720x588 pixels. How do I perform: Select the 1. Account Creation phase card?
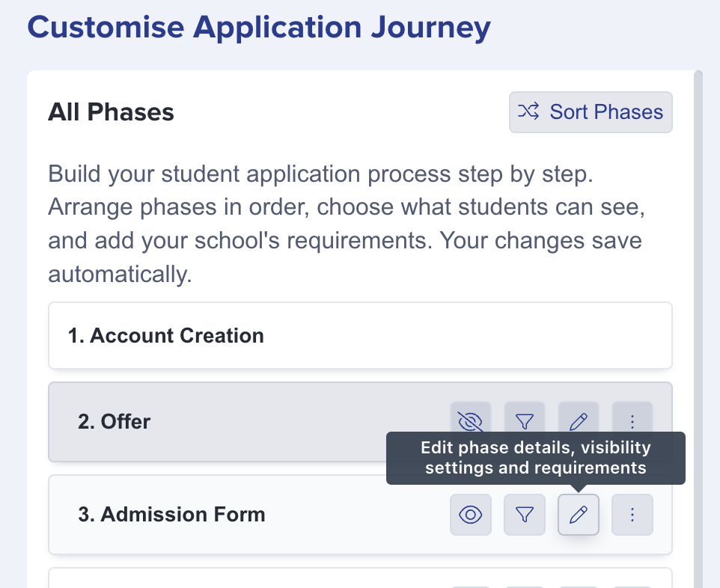pyautogui.click(x=361, y=336)
